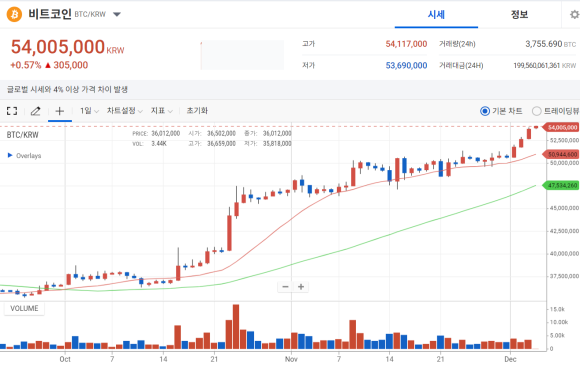Screen dimensions: 580x367
Task: Click the 초기화 reset button
Action: pos(197,111)
